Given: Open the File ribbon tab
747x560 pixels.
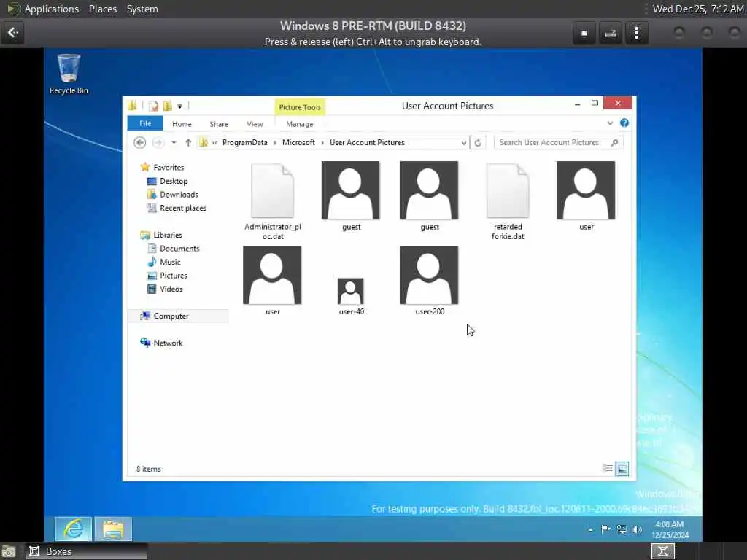Looking at the screenshot, I should [x=145, y=123].
